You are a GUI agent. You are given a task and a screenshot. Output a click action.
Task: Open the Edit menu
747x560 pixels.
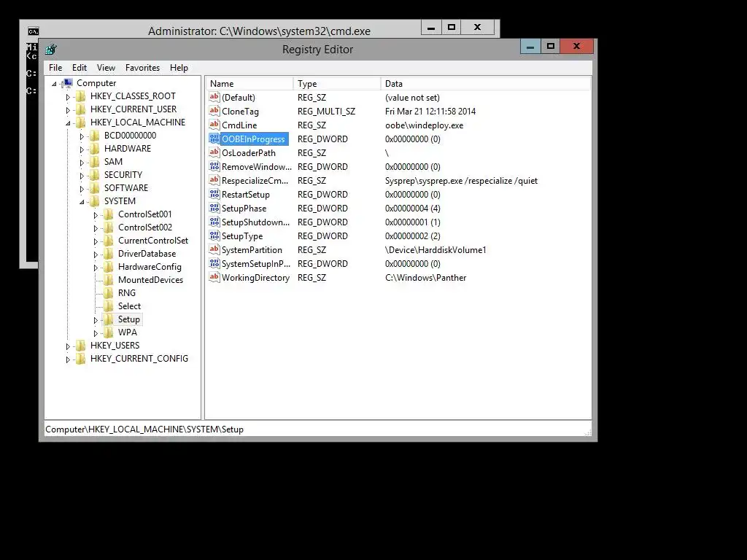coord(79,68)
